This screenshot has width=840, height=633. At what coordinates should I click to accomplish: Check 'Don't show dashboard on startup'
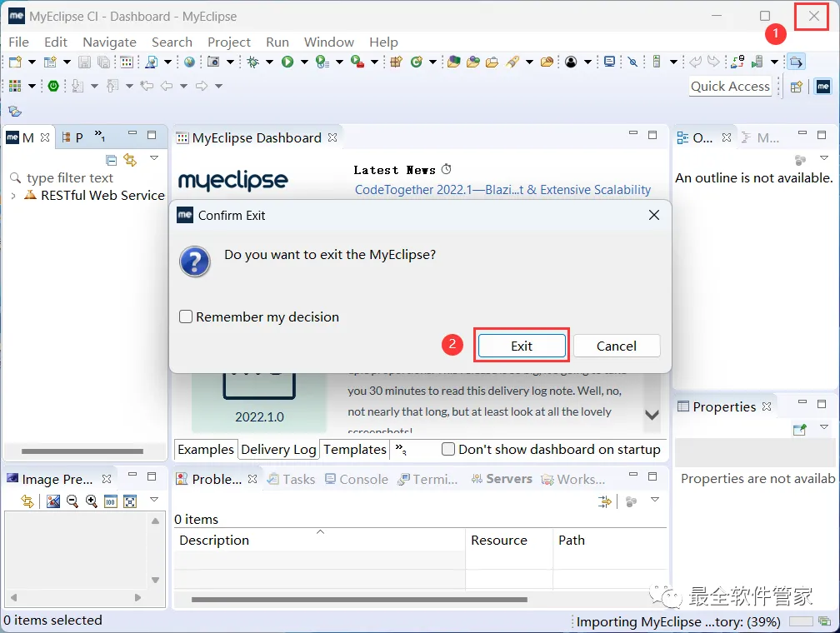pyautogui.click(x=448, y=449)
